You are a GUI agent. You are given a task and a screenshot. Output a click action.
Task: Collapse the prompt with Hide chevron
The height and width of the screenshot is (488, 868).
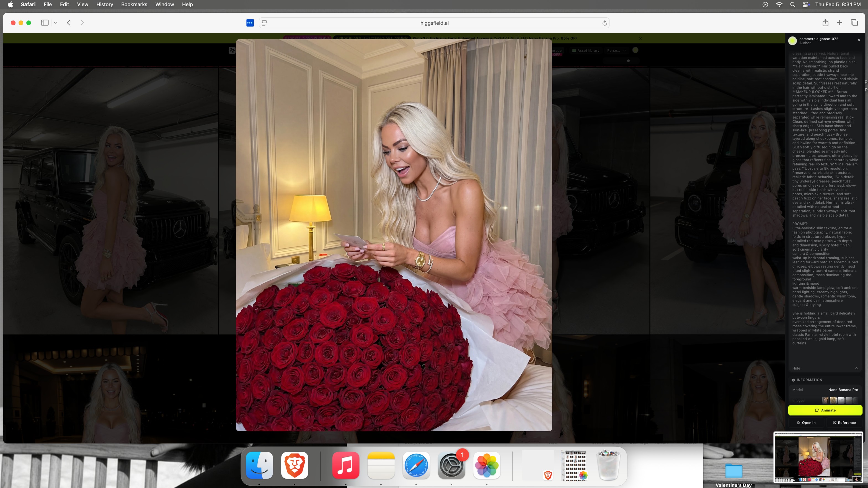coord(856,368)
